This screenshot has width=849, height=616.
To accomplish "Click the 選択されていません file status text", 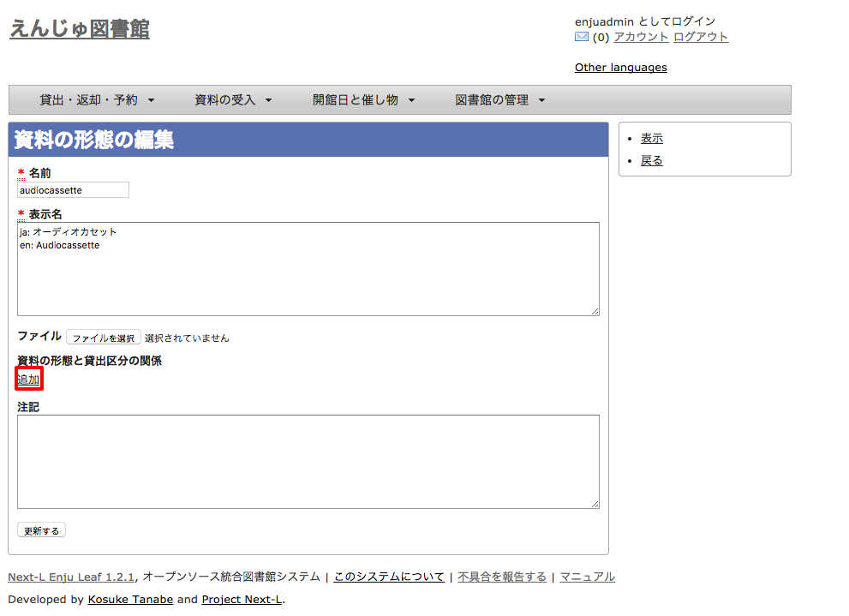I will 187,338.
